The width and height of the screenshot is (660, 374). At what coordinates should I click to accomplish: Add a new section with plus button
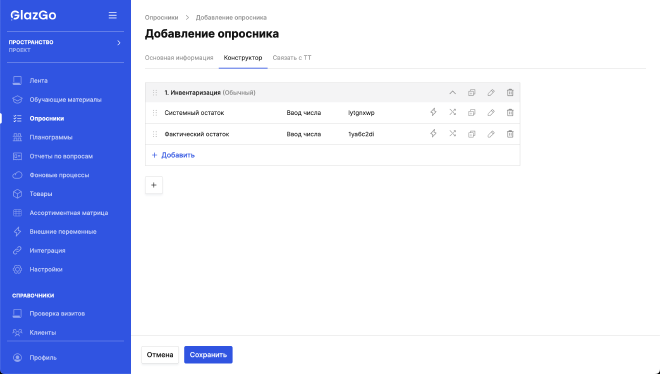coord(154,185)
